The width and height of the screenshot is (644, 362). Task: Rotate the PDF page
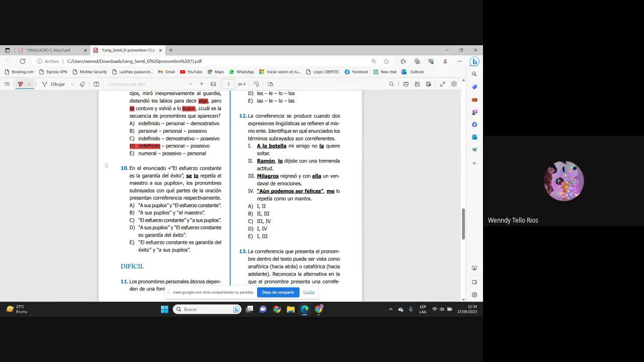(x=256, y=84)
